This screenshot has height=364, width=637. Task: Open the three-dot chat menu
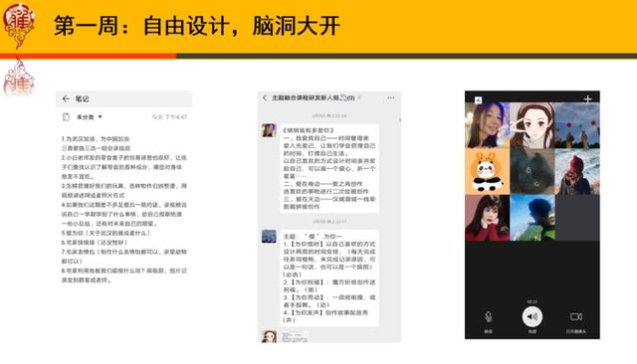[x=391, y=97]
